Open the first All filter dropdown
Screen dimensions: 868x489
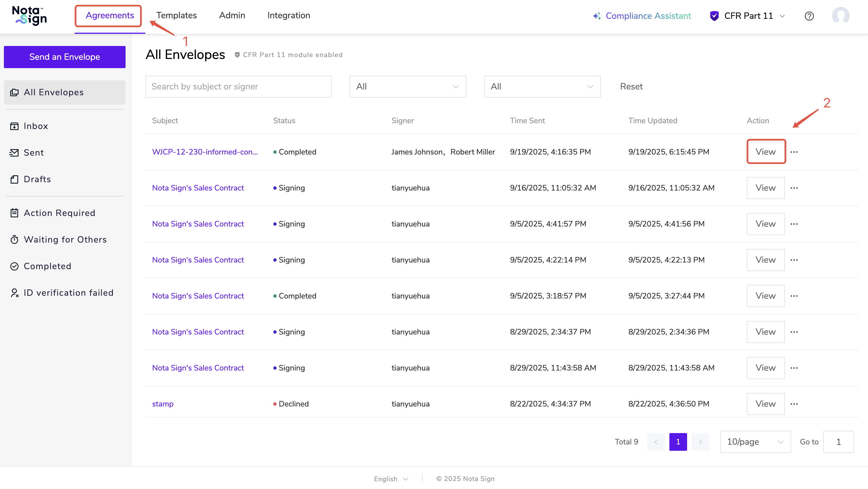pos(407,87)
